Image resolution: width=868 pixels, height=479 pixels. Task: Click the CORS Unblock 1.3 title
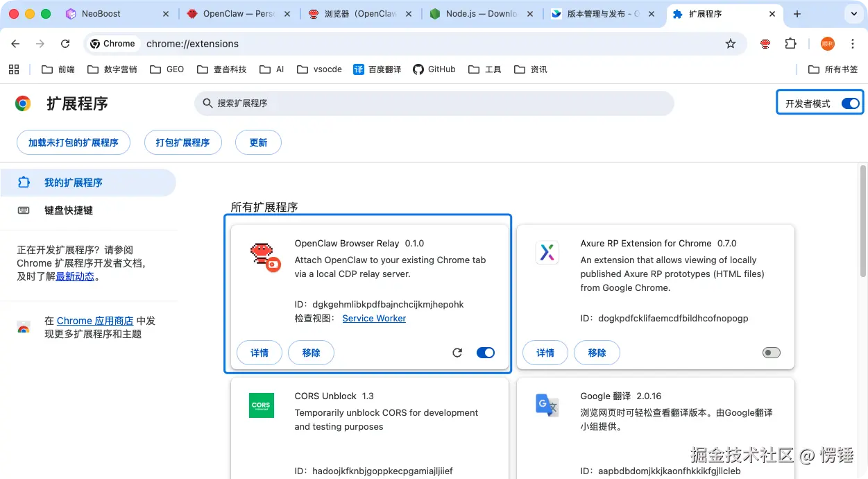pyautogui.click(x=334, y=396)
